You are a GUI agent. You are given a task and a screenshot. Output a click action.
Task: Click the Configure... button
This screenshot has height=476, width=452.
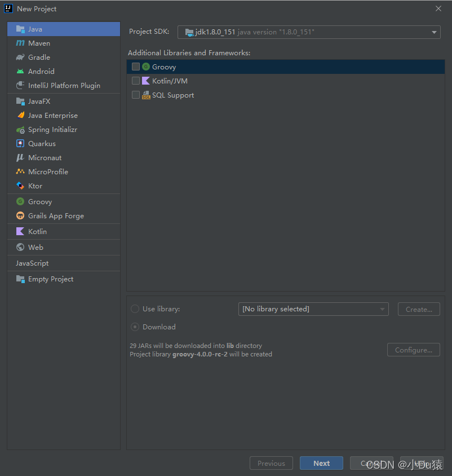414,350
